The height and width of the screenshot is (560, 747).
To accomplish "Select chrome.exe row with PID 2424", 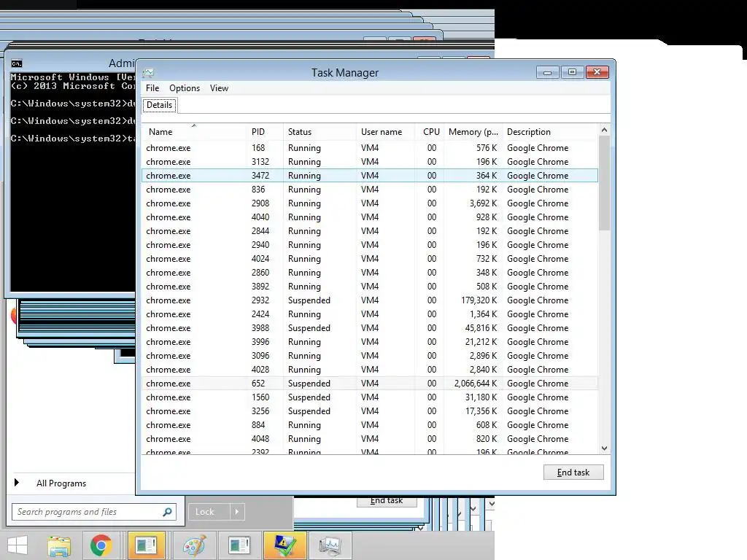I will tap(370, 314).
